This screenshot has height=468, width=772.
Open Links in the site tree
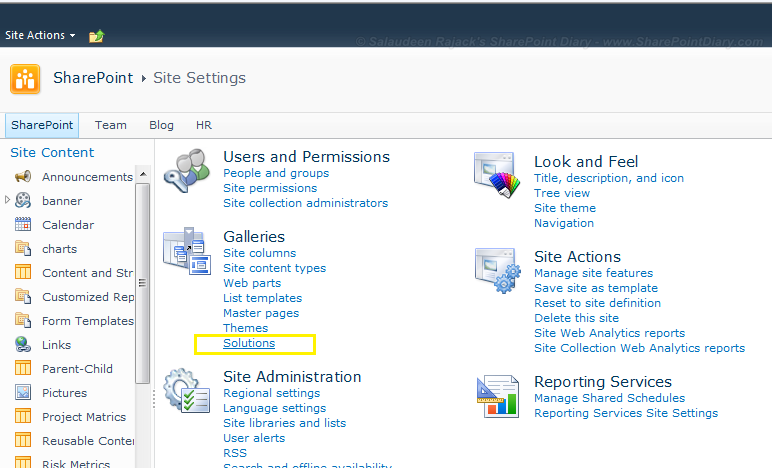pos(57,345)
